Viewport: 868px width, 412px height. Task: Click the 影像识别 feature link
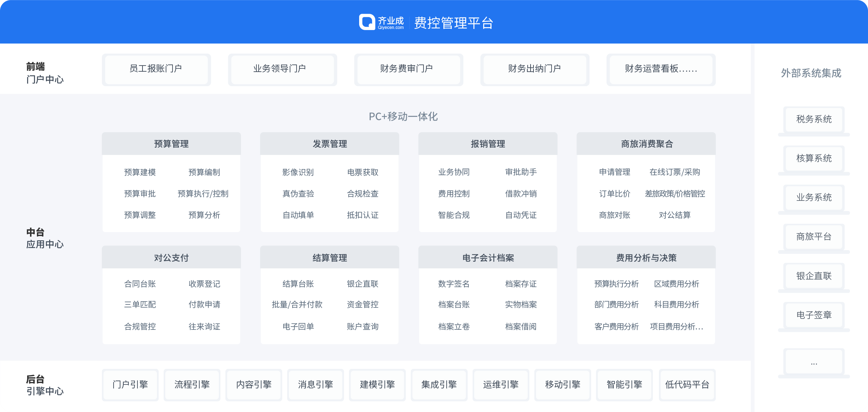pyautogui.click(x=298, y=172)
